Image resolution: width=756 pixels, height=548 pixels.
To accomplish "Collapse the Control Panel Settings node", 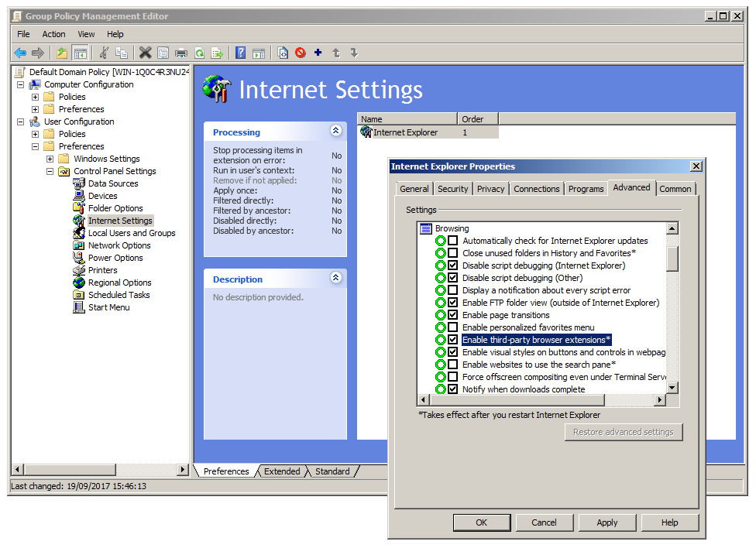I will pyautogui.click(x=50, y=171).
